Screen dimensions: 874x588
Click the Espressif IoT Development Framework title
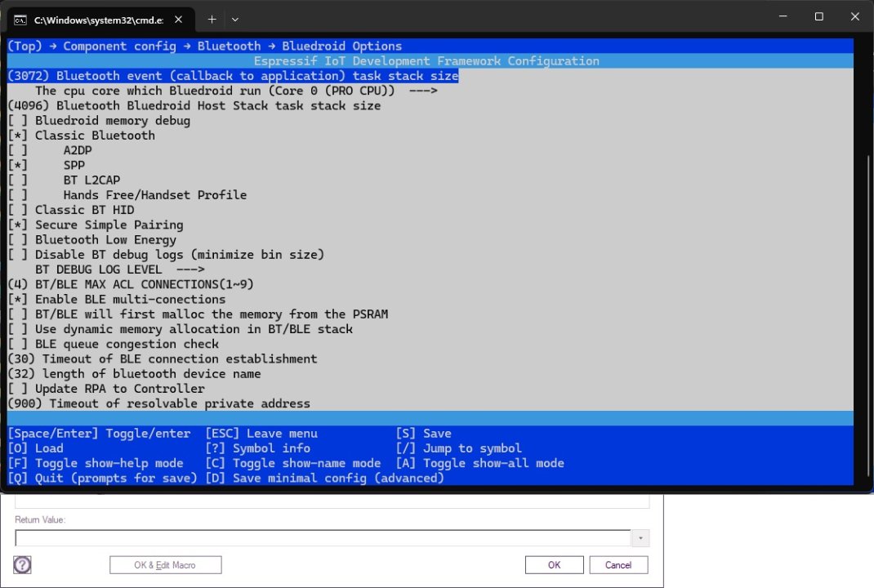tap(426, 61)
